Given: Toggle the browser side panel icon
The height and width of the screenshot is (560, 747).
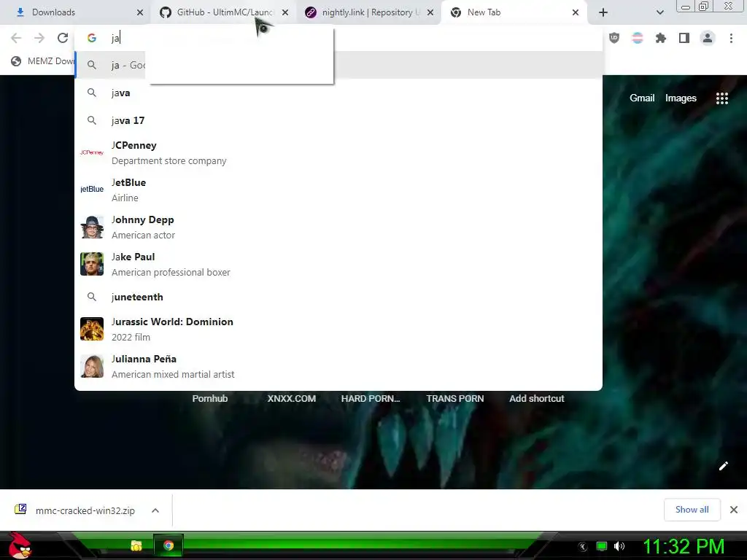Looking at the screenshot, I should (x=684, y=38).
